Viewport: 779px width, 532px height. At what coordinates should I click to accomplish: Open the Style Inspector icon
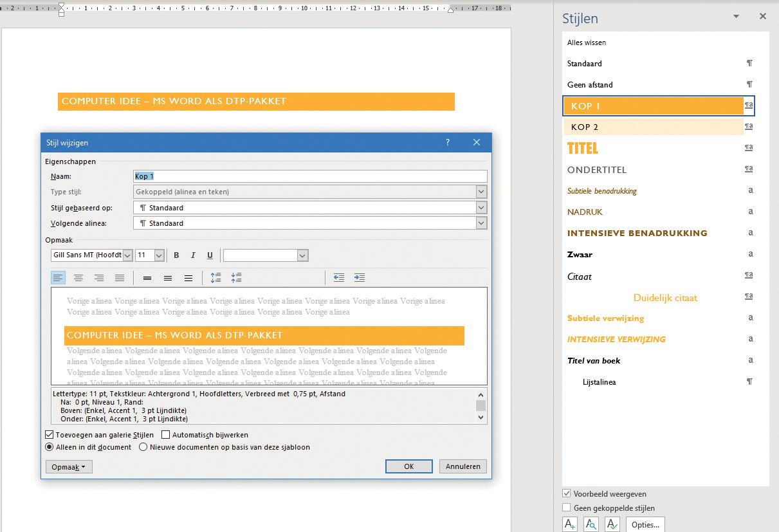[x=591, y=524]
